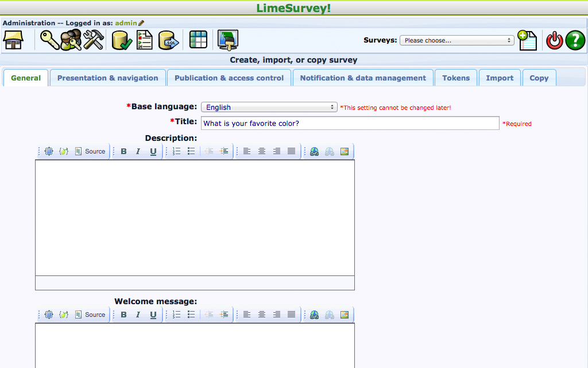The width and height of the screenshot is (588, 368).
Task: Insert an image in Description editor
Action: point(345,151)
